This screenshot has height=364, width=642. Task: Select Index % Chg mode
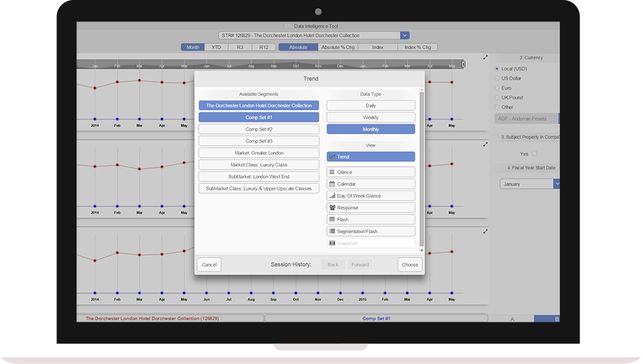tap(417, 47)
